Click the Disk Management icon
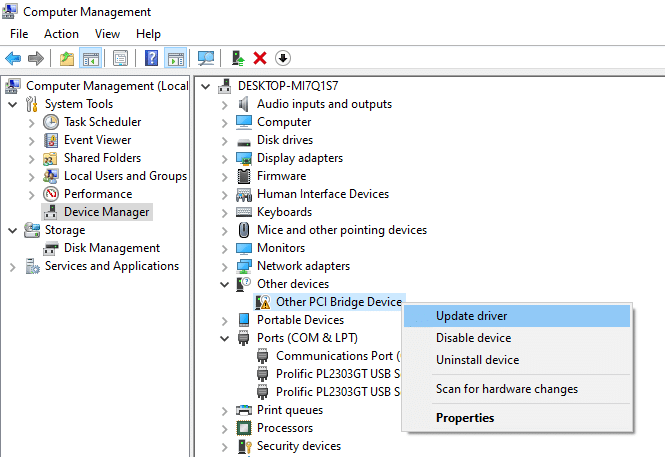 coord(51,248)
